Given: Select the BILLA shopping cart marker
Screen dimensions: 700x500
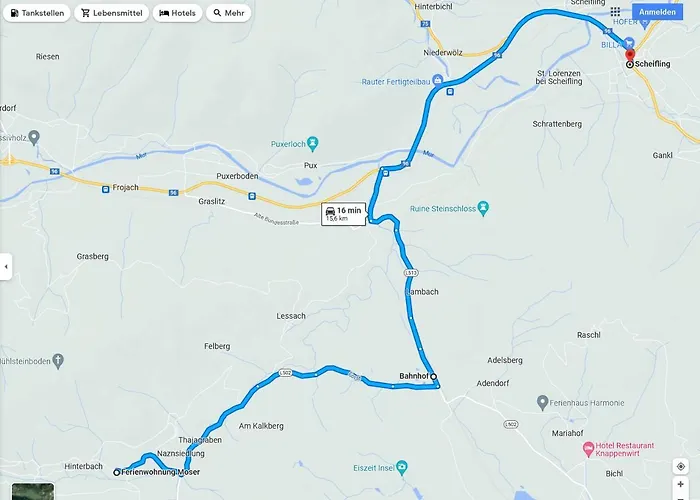Looking at the screenshot, I should [629, 43].
